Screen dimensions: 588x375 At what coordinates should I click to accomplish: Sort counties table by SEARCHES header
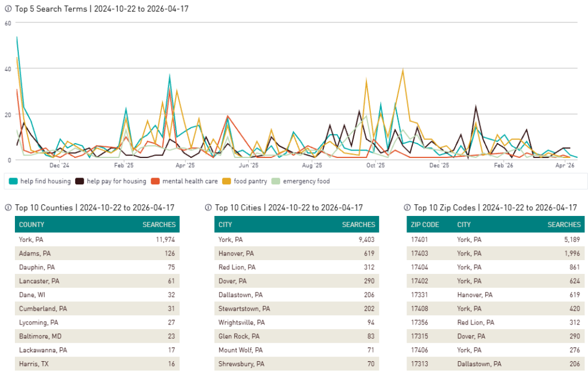click(160, 225)
